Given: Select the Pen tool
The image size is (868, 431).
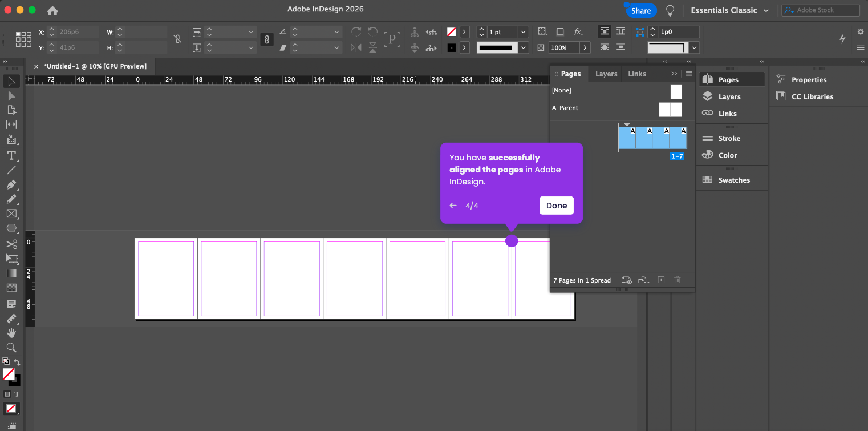Looking at the screenshot, I should click(11, 184).
